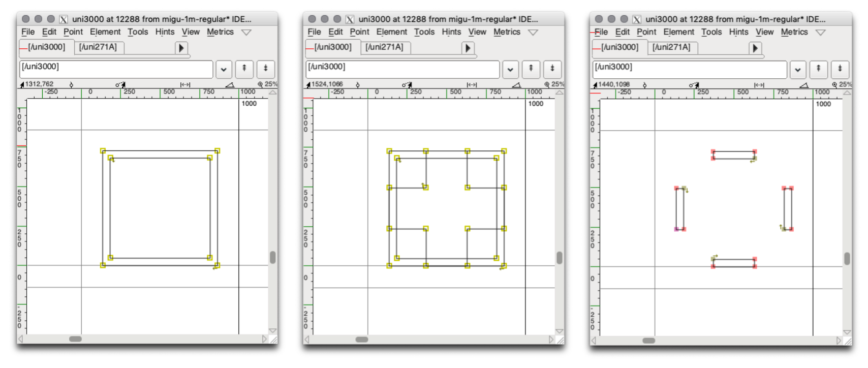Viewport: 868px width, 368px height.
Task: Click the up-arrow button beside the right window's word field
Action: (x=819, y=69)
